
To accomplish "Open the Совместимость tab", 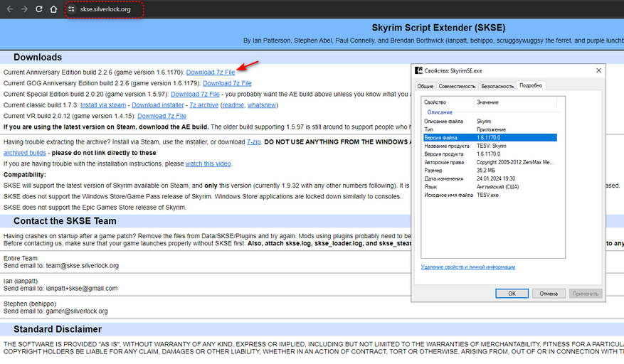I will (457, 86).
